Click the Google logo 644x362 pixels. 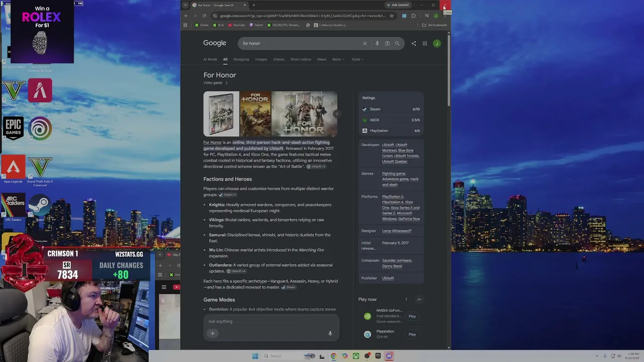point(215,43)
